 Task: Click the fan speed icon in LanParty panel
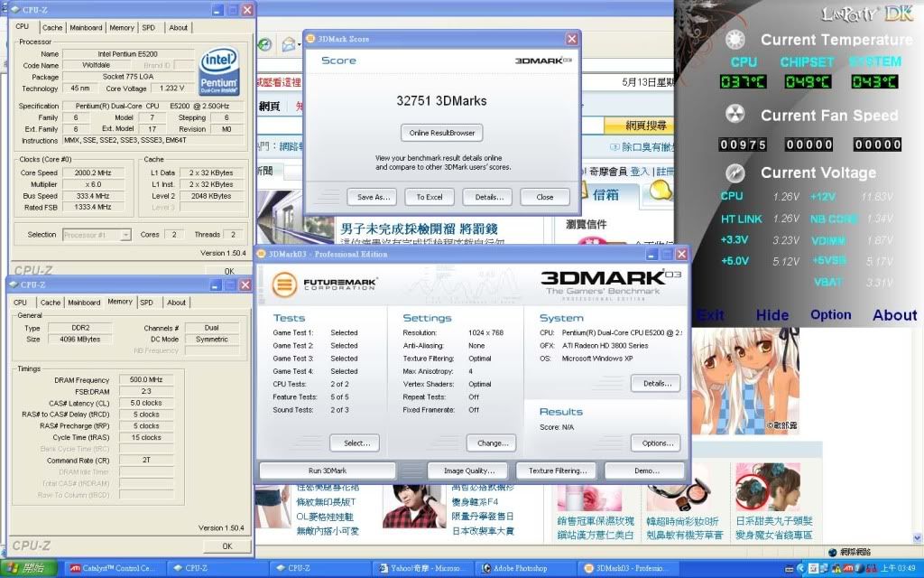pos(735,115)
